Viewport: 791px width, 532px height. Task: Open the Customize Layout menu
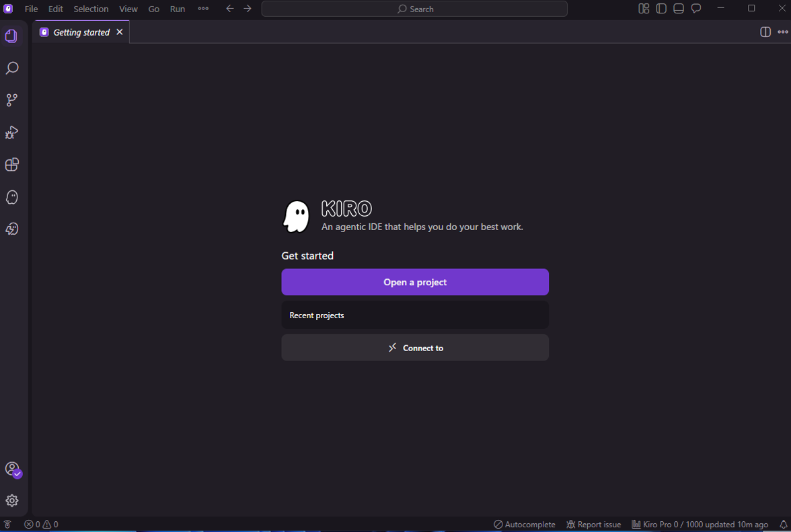(x=644, y=9)
